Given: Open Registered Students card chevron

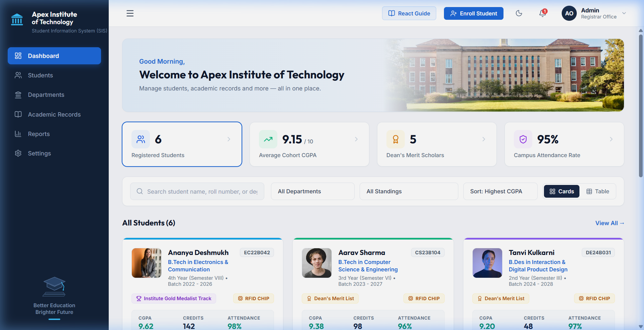Looking at the screenshot, I should [229, 139].
